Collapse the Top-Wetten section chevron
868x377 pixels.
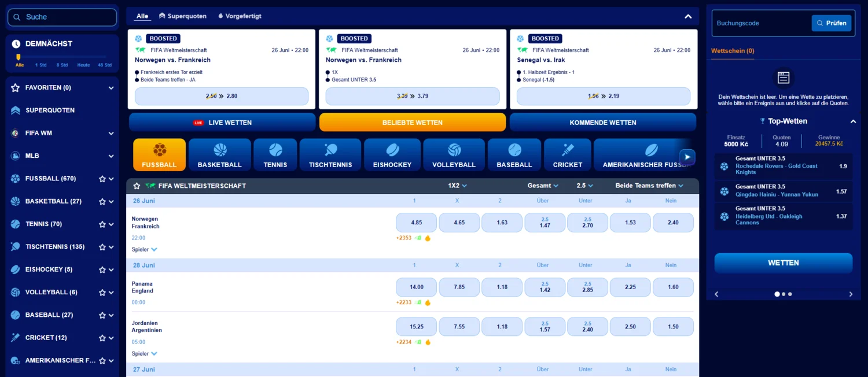[x=853, y=121]
